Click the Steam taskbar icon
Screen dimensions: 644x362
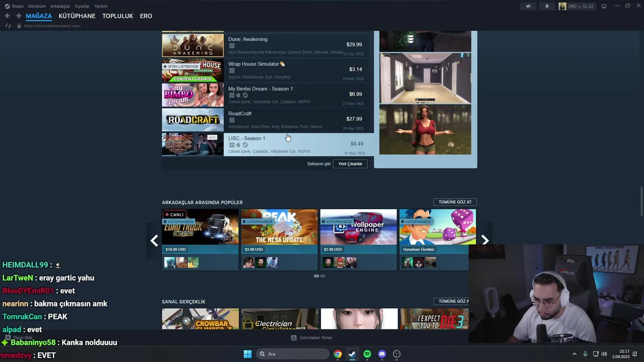coord(352,354)
